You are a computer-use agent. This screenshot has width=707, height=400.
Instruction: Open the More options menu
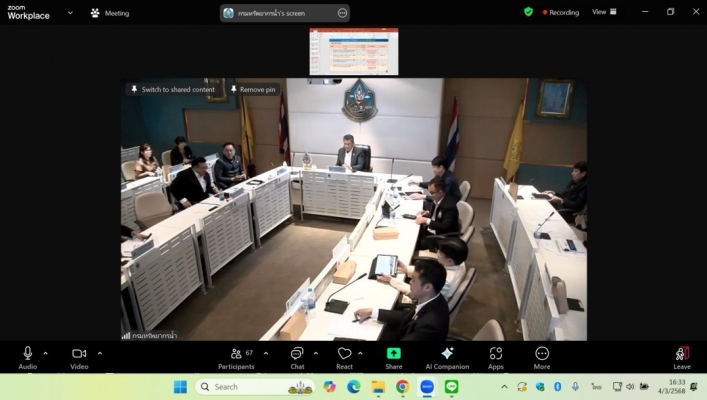542,355
